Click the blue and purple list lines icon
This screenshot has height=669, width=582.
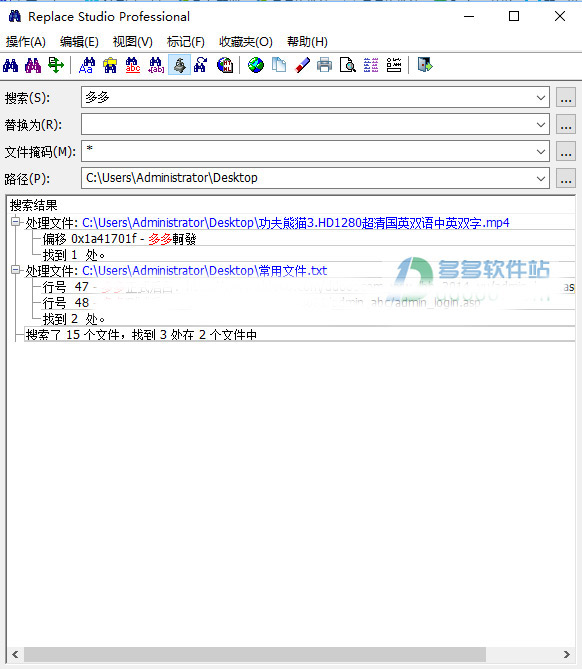coord(371,65)
